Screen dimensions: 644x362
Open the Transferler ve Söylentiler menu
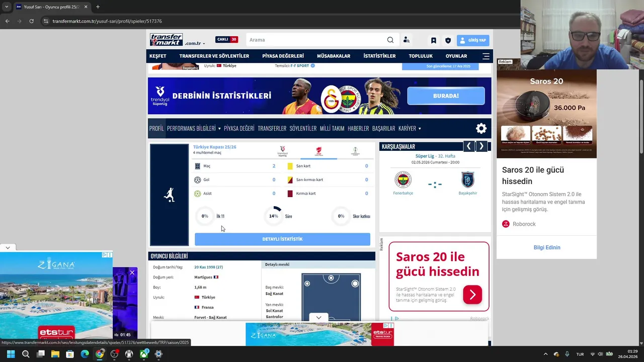[214, 56]
